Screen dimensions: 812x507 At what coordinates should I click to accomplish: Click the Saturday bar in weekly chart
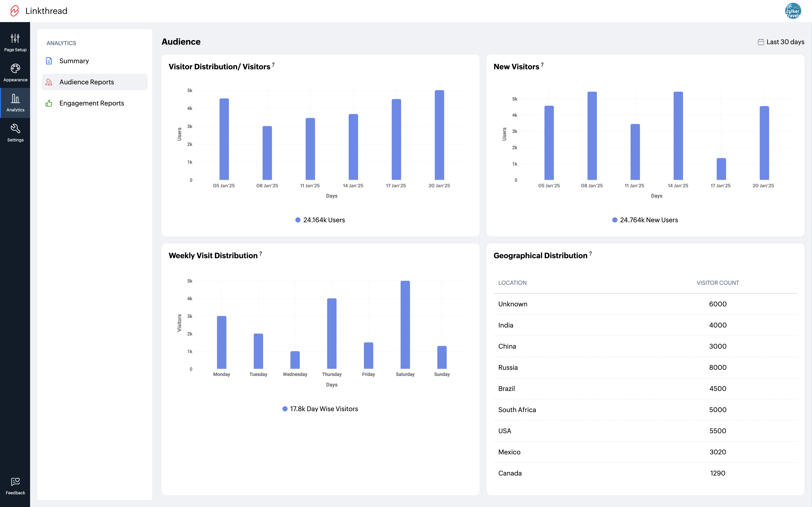point(405,325)
